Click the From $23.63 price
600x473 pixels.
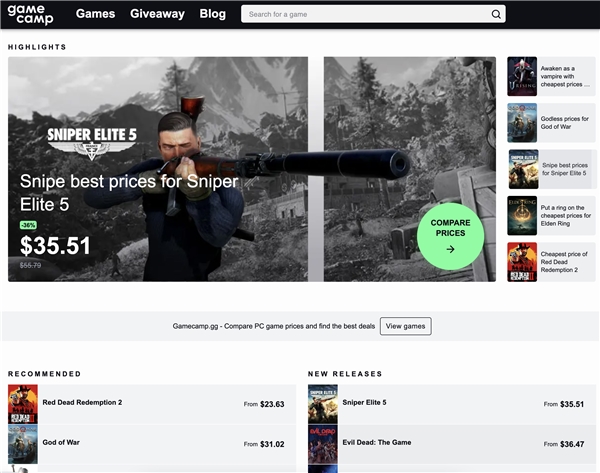coord(264,404)
